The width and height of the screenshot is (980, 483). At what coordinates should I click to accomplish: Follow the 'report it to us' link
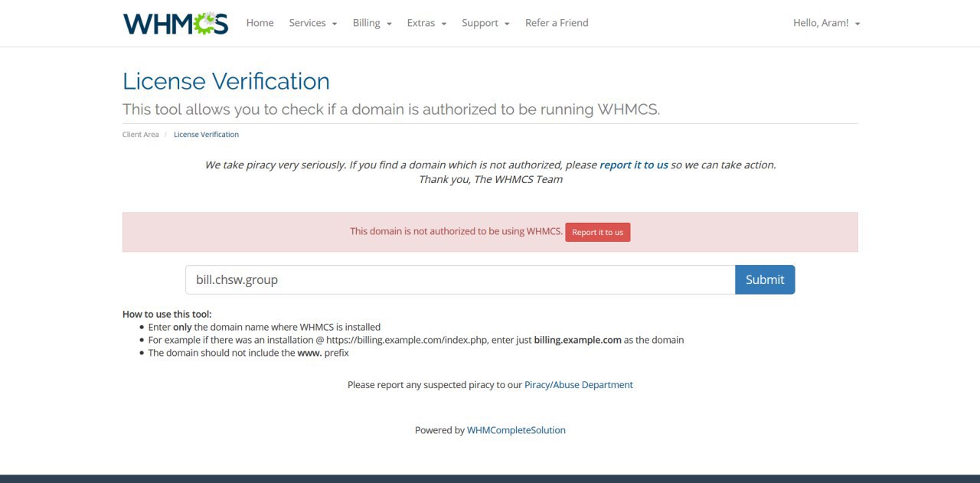point(634,165)
